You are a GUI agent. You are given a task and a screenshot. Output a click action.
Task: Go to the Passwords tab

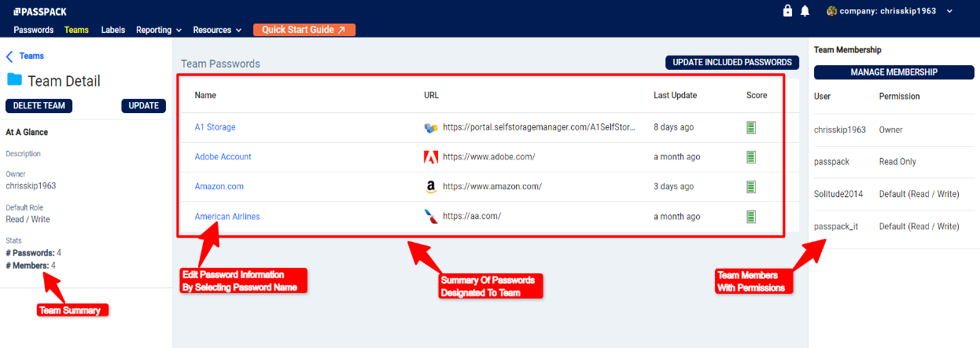(x=34, y=30)
